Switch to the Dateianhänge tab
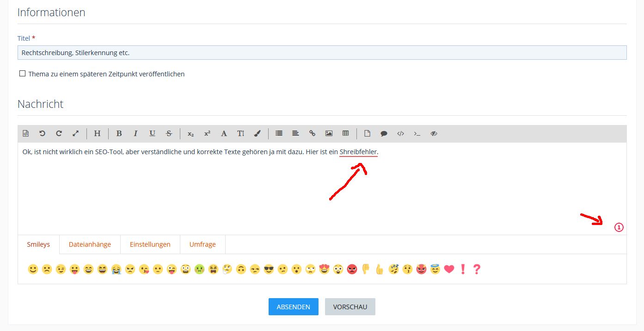 click(x=90, y=244)
